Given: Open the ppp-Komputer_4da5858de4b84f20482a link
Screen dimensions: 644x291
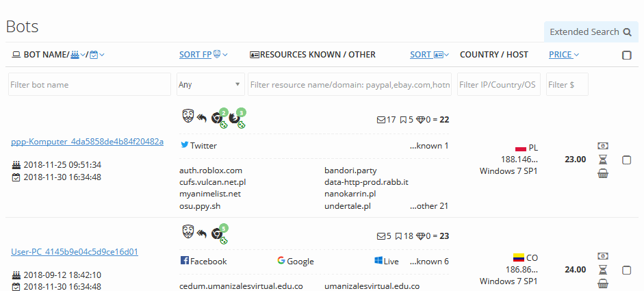Looking at the screenshot, I should click(x=87, y=142).
